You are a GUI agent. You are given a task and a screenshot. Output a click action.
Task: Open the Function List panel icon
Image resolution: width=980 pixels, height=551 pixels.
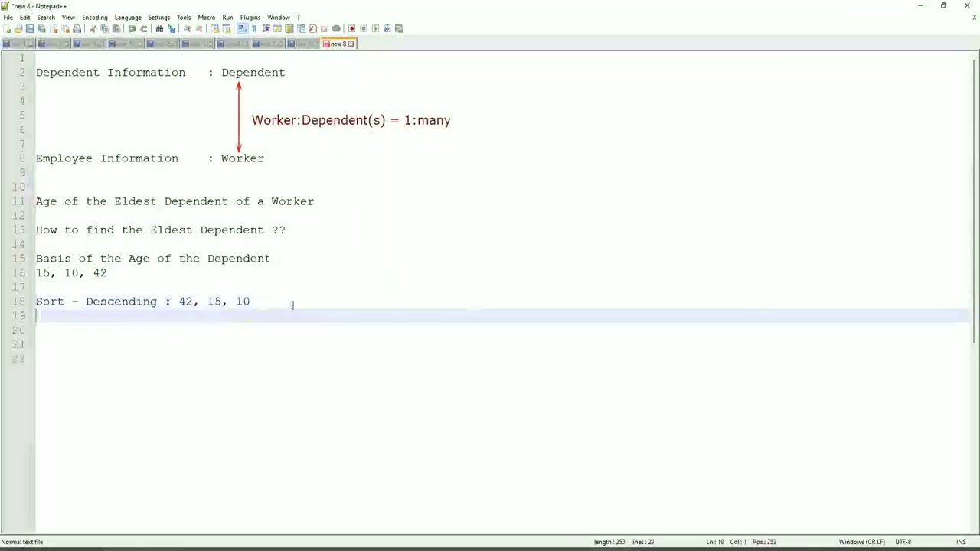[312, 29]
